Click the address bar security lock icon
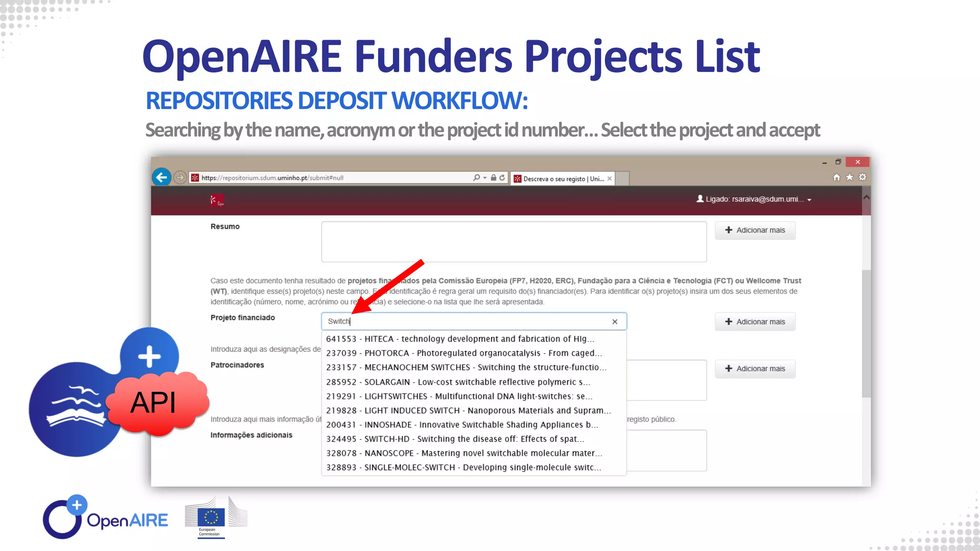Screen dimensions: 980x551 [x=493, y=177]
